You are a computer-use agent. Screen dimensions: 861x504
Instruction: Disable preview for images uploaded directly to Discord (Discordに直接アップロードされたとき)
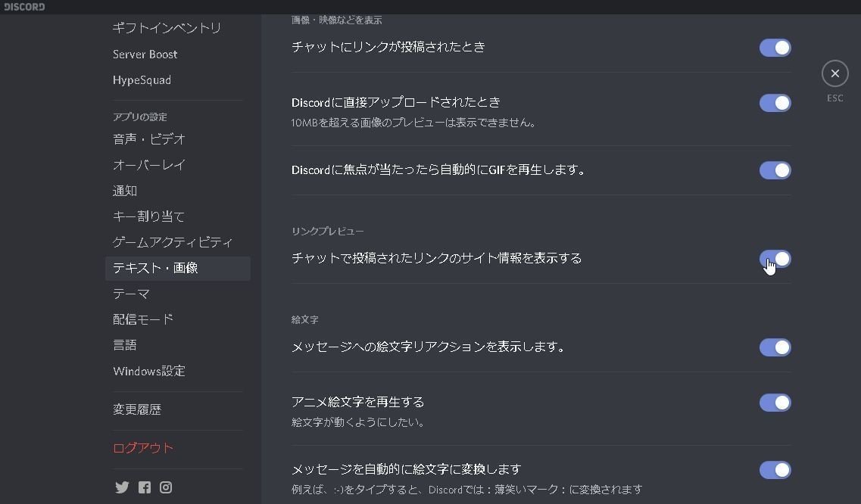click(775, 103)
